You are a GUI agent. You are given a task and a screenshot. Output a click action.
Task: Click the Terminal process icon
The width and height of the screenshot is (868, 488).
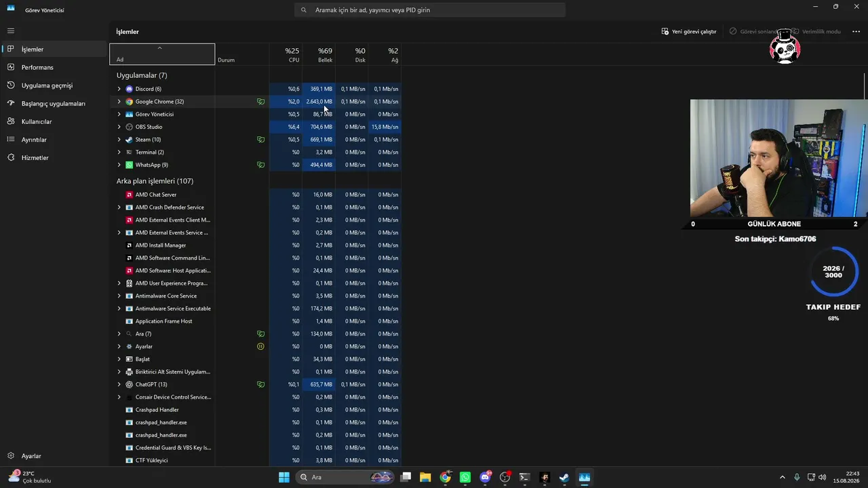pos(130,152)
